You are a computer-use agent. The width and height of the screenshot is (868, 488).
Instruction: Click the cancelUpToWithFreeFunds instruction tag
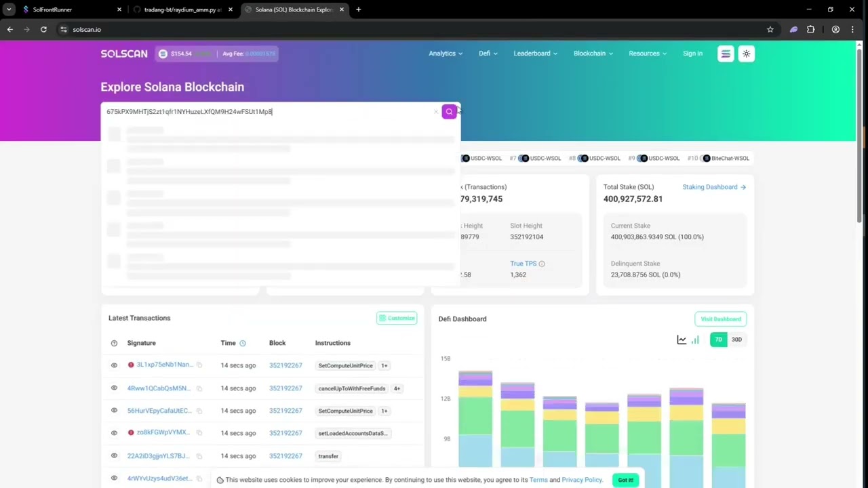point(352,388)
